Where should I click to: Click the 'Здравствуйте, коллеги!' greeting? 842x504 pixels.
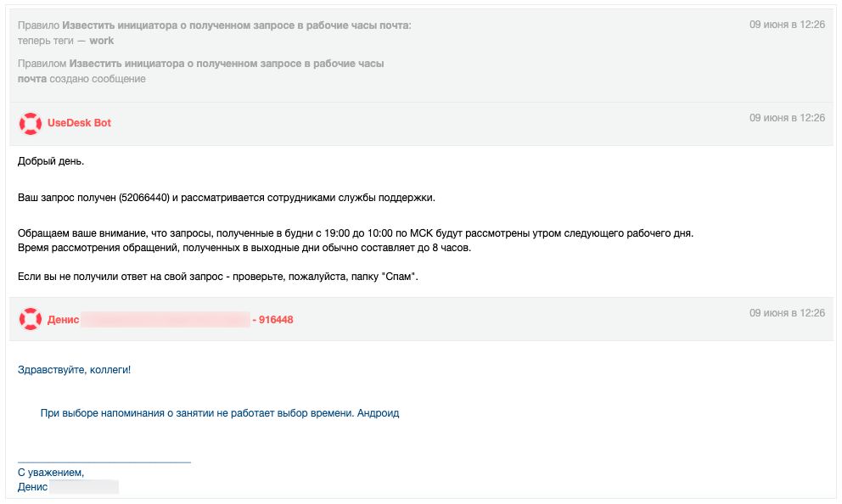[74, 370]
